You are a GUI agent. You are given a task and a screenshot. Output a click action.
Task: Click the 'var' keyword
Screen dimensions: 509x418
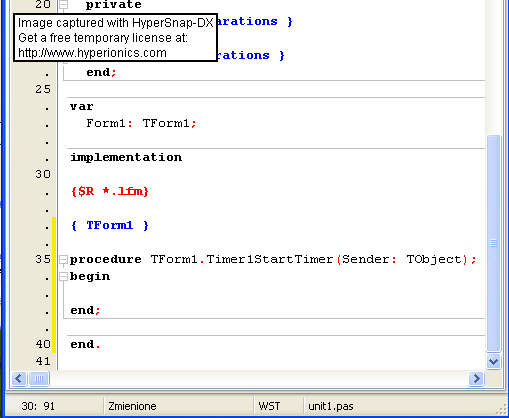(82, 107)
